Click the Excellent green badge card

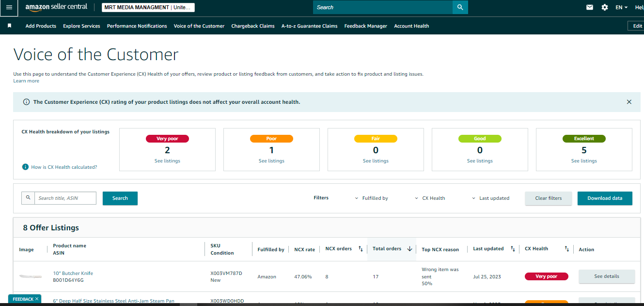[584, 139]
